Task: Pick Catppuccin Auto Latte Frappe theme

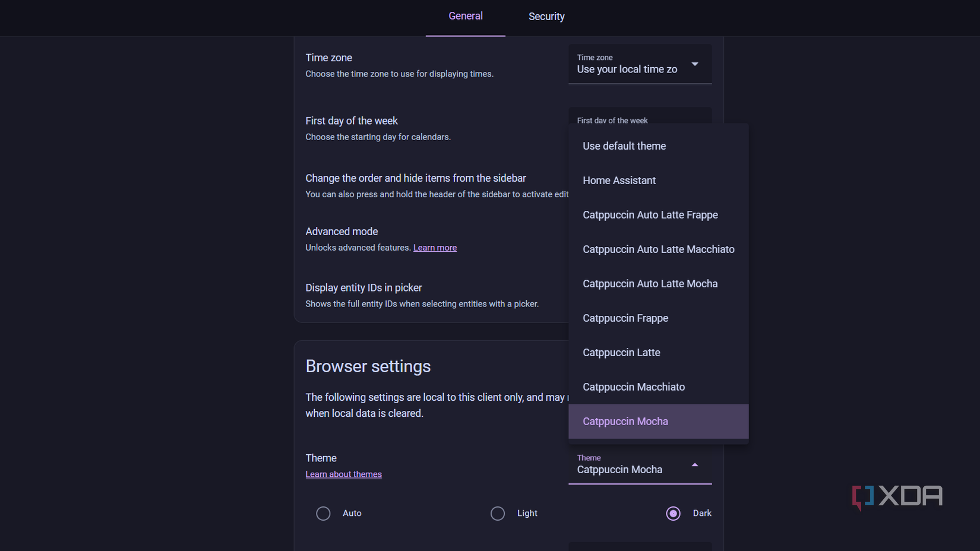Action: (x=650, y=215)
